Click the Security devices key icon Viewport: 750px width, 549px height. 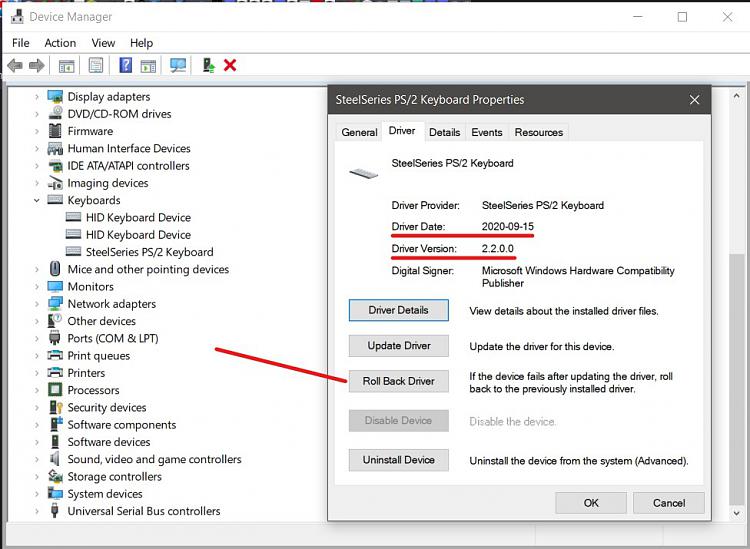(55, 407)
